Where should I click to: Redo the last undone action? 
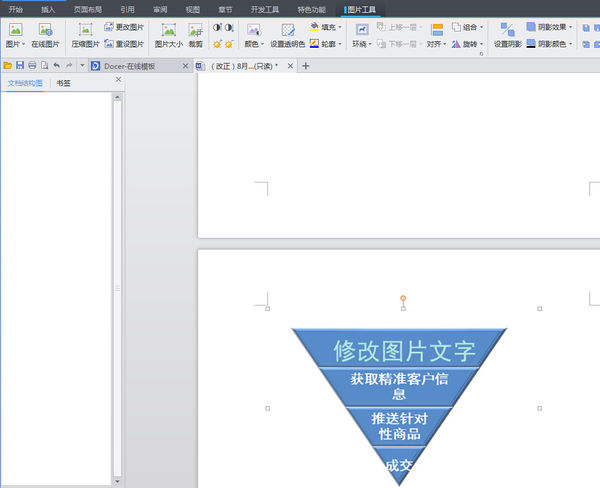point(69,66)
